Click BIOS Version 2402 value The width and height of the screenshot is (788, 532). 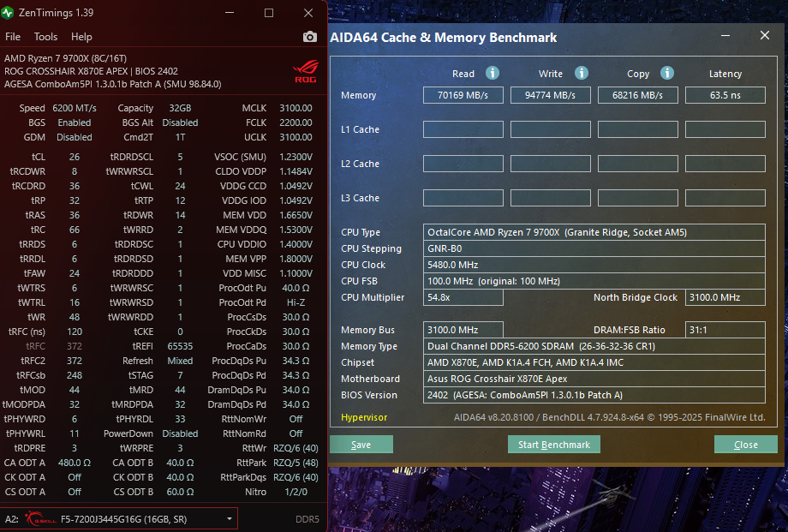pyautogui.click(x=594, y=395)
